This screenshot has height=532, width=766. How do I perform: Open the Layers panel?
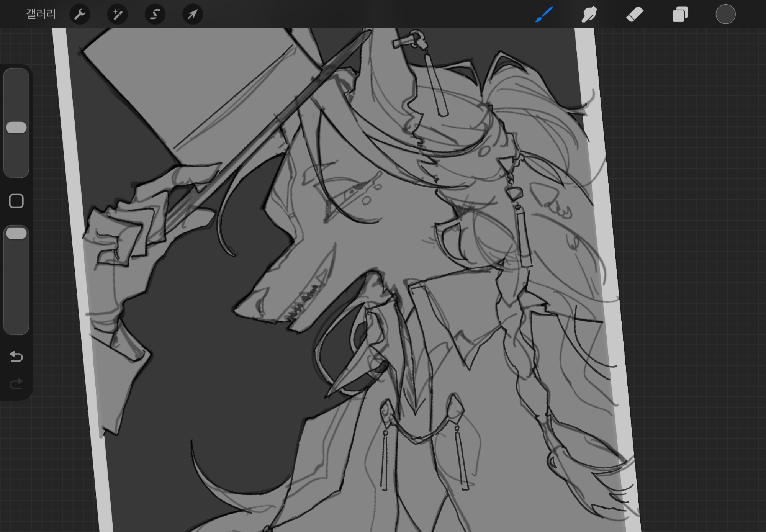point(680,15)
